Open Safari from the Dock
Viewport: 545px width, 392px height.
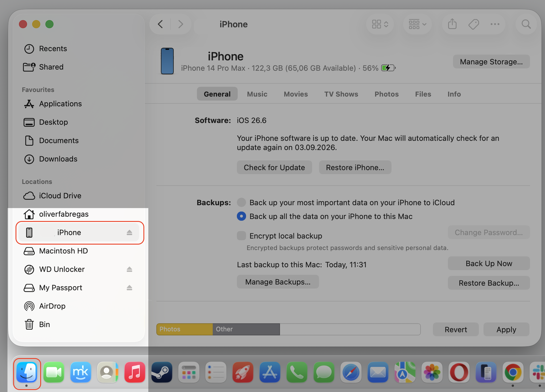[351, 372]
